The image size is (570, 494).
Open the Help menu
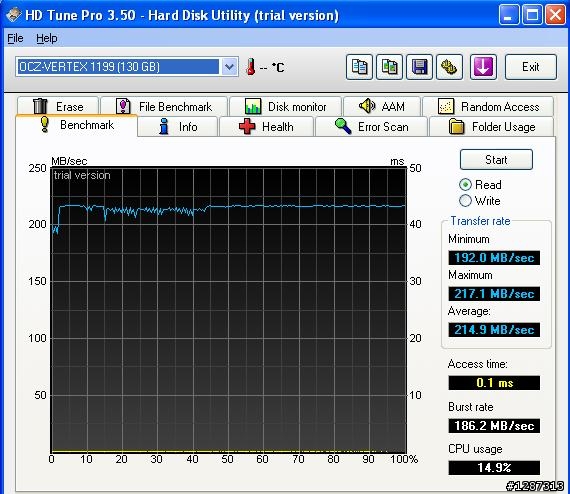[x=47, y=38]
